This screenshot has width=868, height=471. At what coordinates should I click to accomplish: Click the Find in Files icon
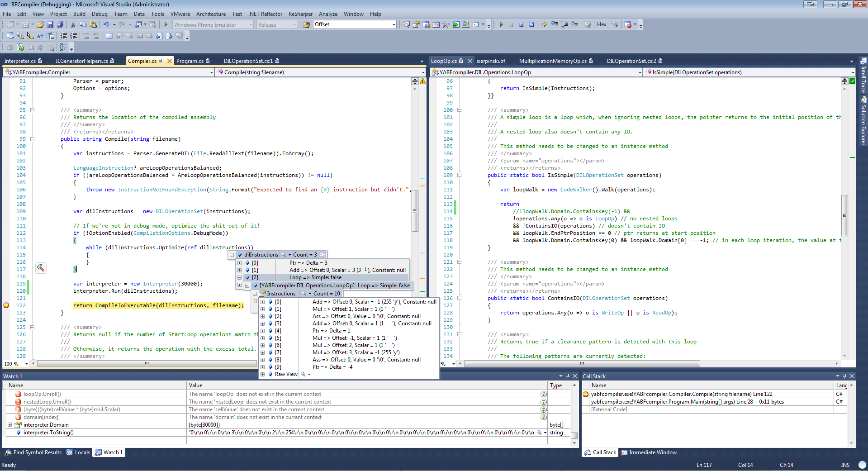307,24
